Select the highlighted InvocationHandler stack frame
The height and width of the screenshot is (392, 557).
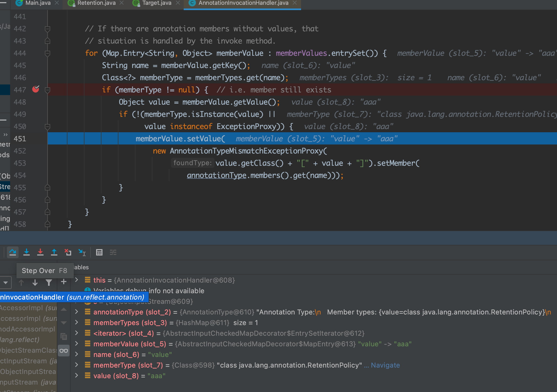[x=72, y=297]
